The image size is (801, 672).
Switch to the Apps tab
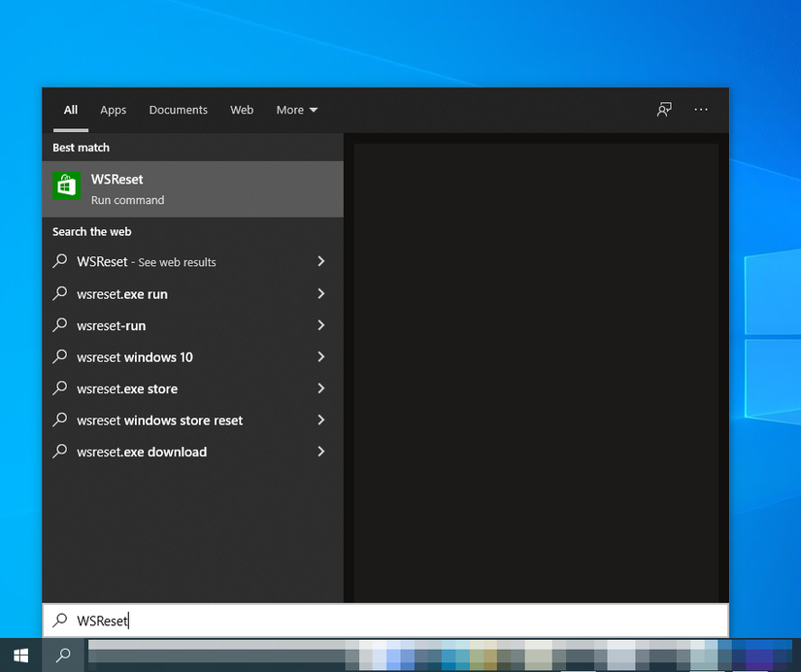[113, 110]
